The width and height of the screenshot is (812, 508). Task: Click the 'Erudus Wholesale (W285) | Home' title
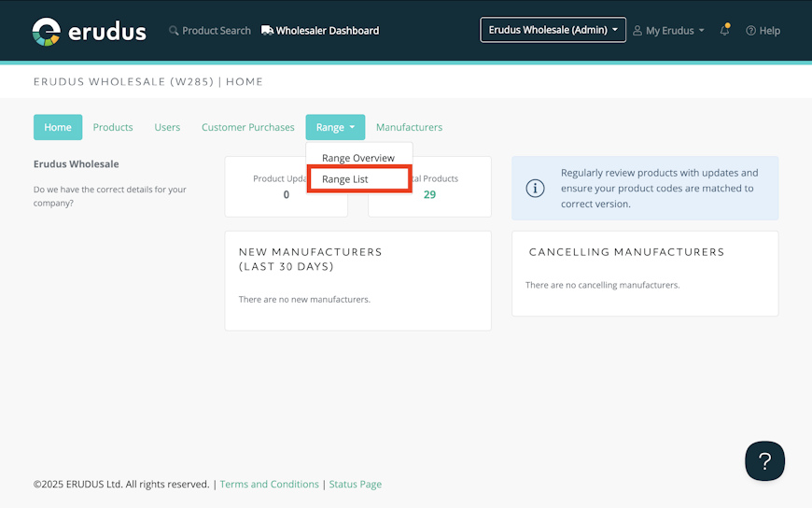[148, 81]
